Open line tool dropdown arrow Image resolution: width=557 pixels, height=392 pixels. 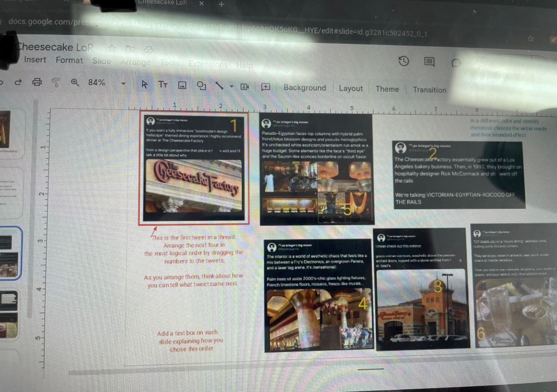tap(232, 86)
